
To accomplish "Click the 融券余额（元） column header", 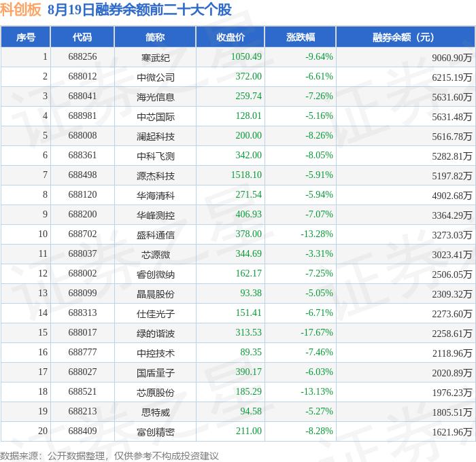I will (405, 37).
